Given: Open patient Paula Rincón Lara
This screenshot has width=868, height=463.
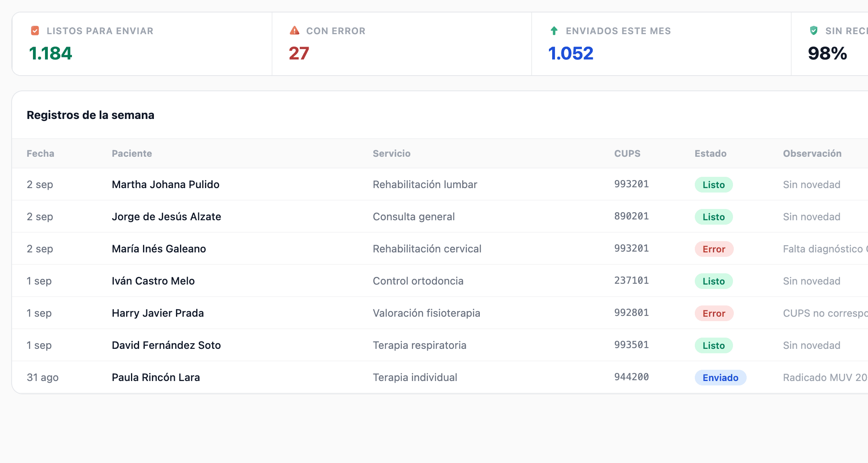Looking at the screenshot, I should [156, 377].
